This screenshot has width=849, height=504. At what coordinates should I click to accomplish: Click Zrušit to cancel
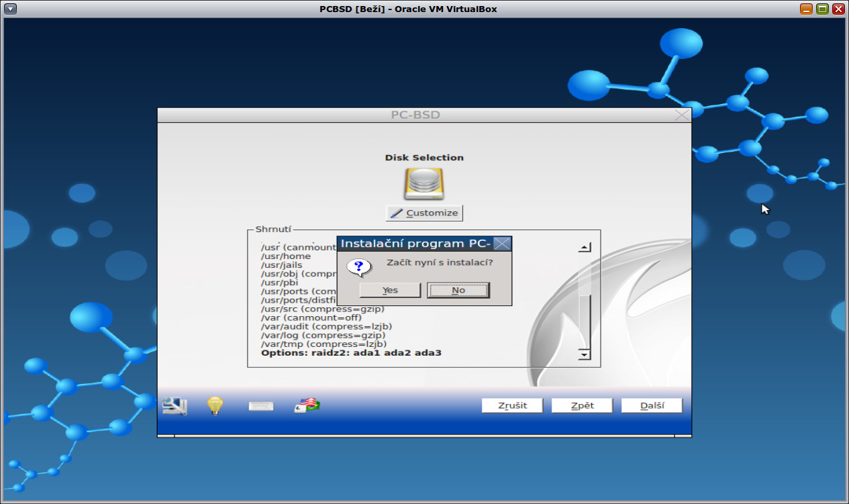tap(511, 405)
